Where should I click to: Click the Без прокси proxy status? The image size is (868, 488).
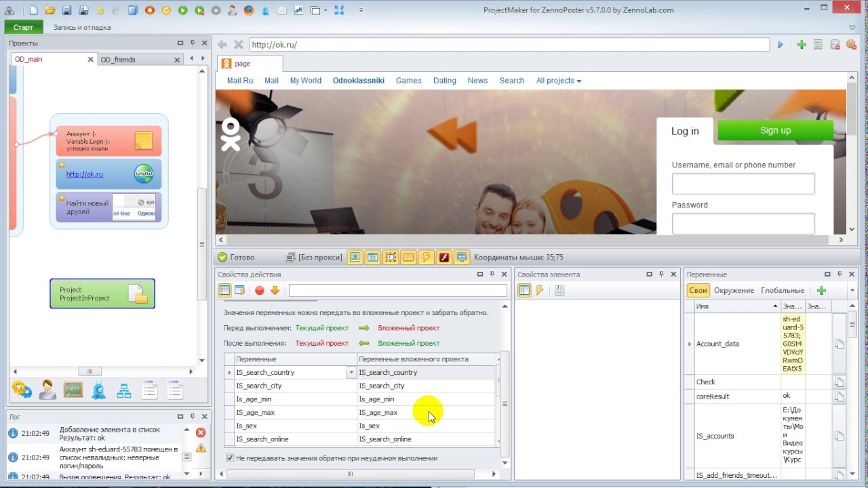(314, 258)
